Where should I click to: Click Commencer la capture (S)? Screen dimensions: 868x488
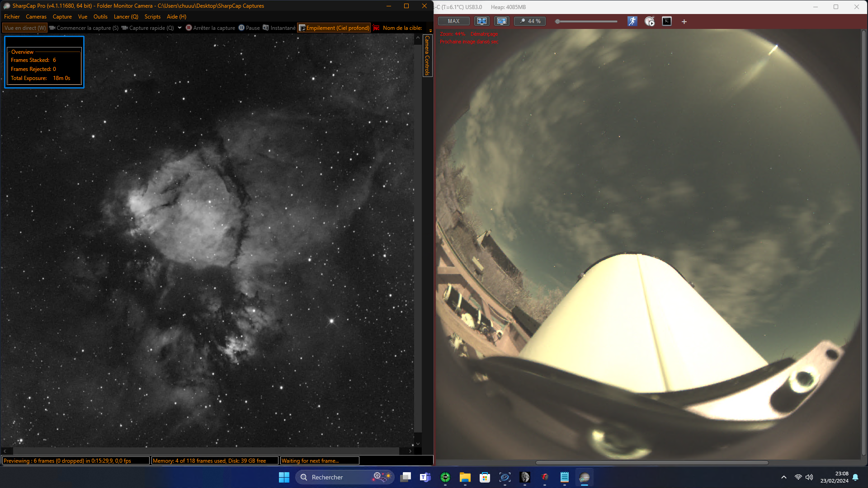[x=84, y=28]
